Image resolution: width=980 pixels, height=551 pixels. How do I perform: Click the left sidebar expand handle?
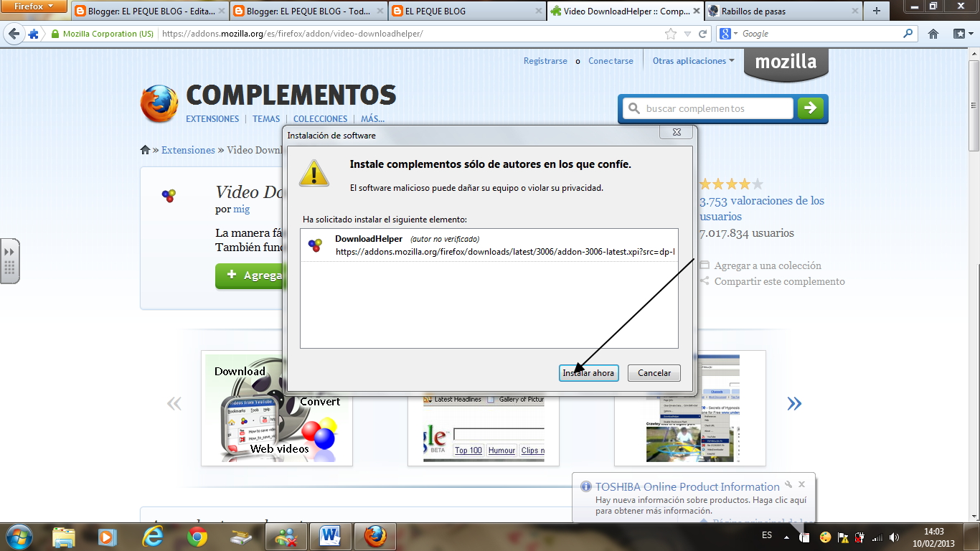click(9, 261)
